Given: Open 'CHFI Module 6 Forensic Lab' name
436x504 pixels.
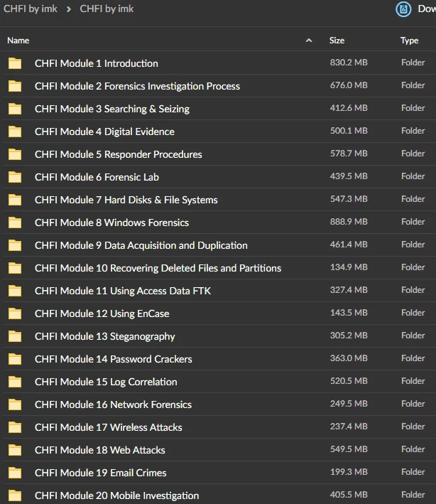Looking at the screenshot, I should 97,177.
